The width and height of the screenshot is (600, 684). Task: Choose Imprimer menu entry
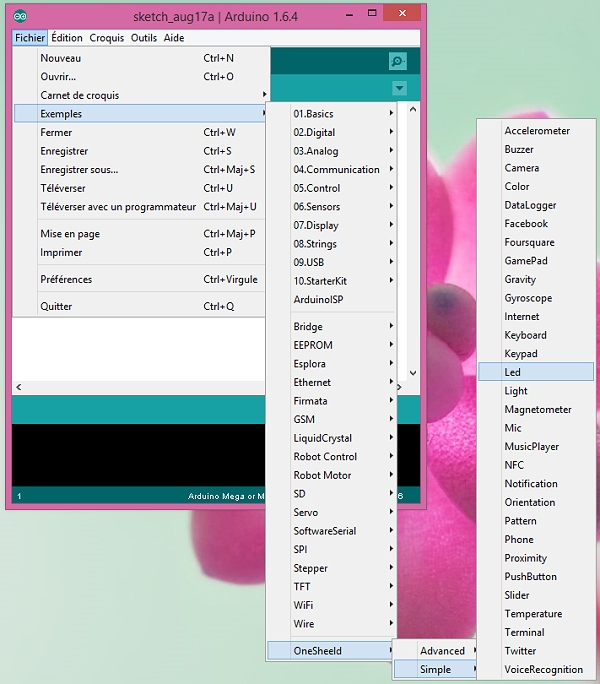140,253
